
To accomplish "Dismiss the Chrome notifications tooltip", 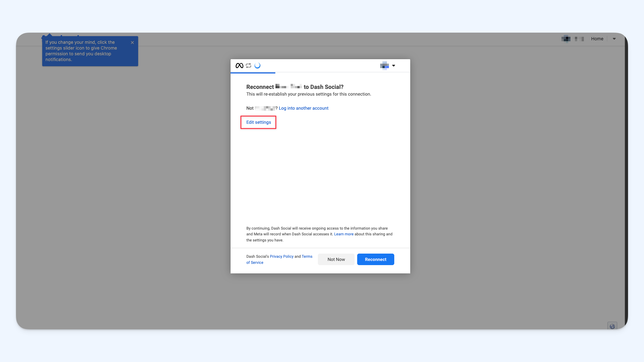I will (132, 43).
